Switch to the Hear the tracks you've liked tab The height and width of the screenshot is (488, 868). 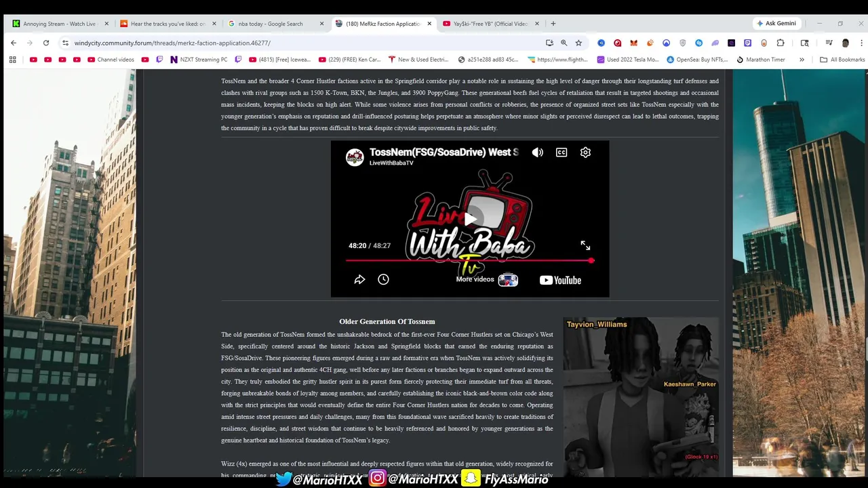click(168, 24)
